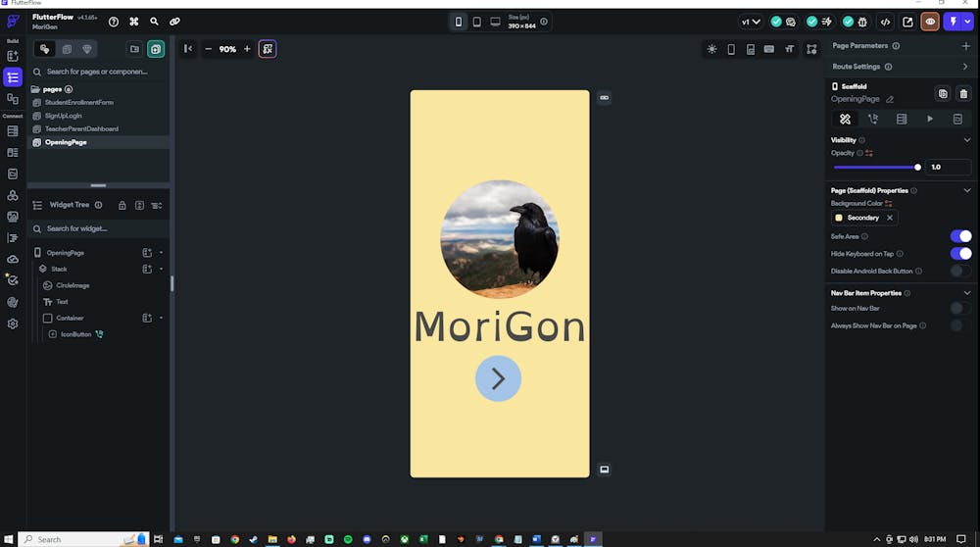Viewport: 980px width, 547px height.
Task: Click the zoom in plus button
Action: point(247,49)
